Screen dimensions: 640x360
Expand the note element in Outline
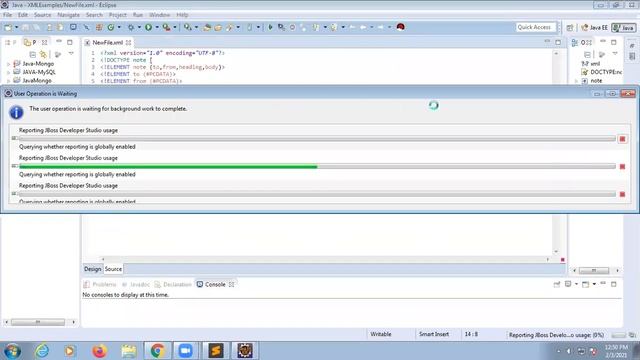click(x=576, y=81)
